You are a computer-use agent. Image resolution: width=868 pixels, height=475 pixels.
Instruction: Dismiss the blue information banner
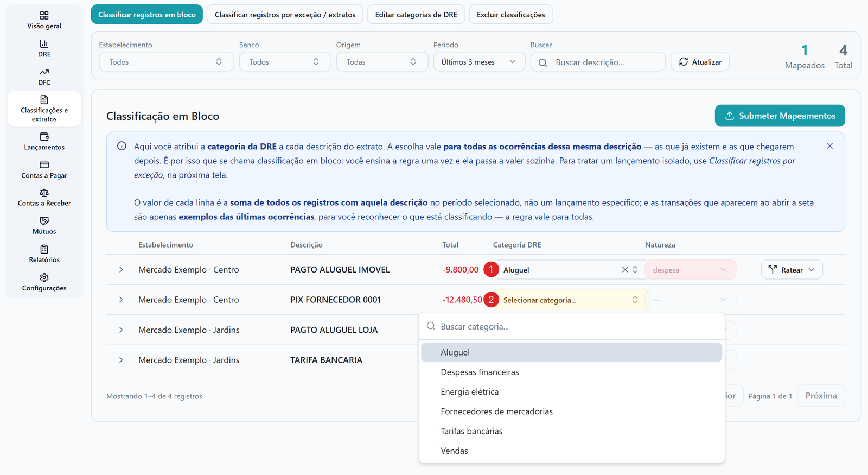click(829, 146)
